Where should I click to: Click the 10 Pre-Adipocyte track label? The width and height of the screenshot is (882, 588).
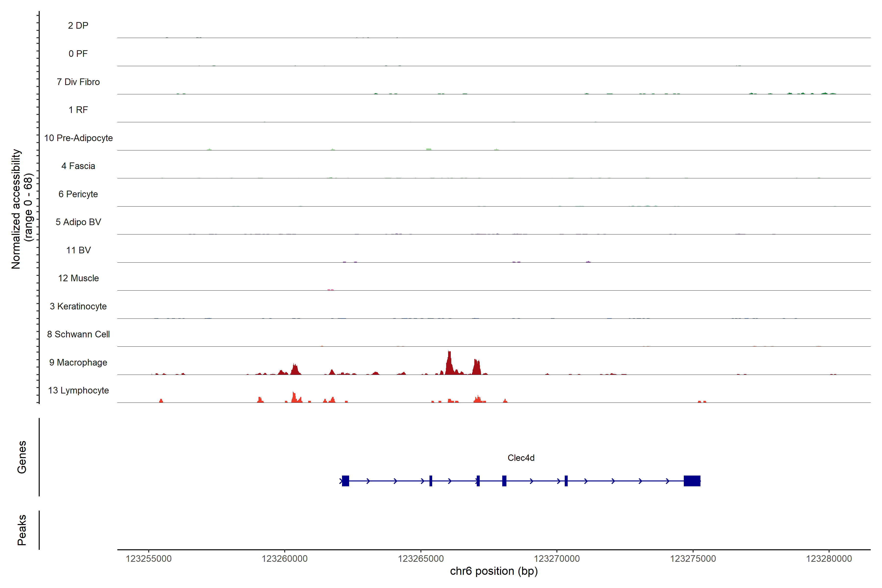point(78,138)
